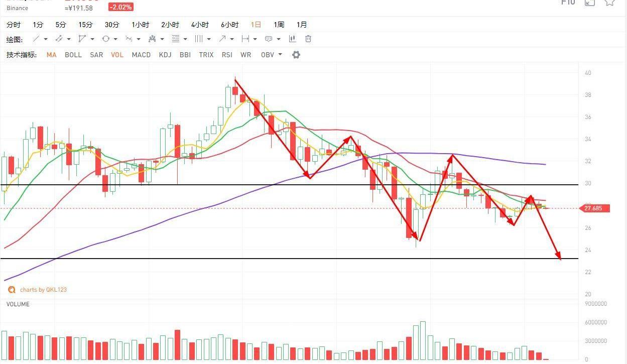Toggle the VOL indicator off
Image resolution: width=627 pixels, height=364 pixels.
tap(117, 55)
